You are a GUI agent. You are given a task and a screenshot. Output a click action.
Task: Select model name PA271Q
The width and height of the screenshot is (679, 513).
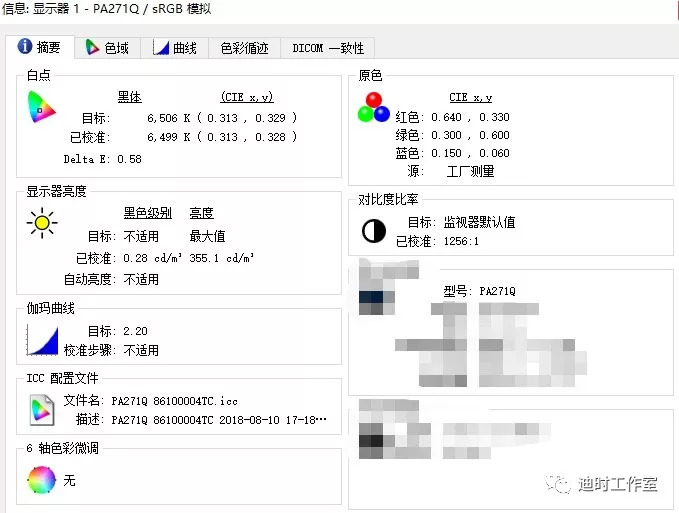[x=498, y=291]
